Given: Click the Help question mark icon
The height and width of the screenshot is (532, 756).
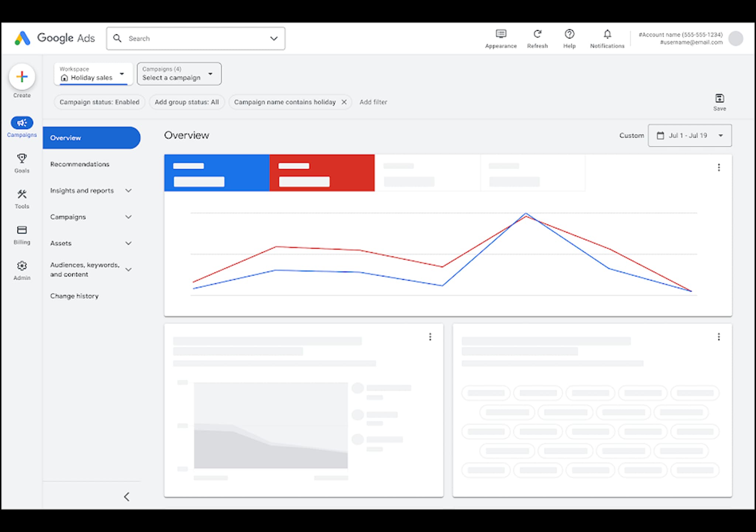Looking at the screenshot, I should (569, 34).
